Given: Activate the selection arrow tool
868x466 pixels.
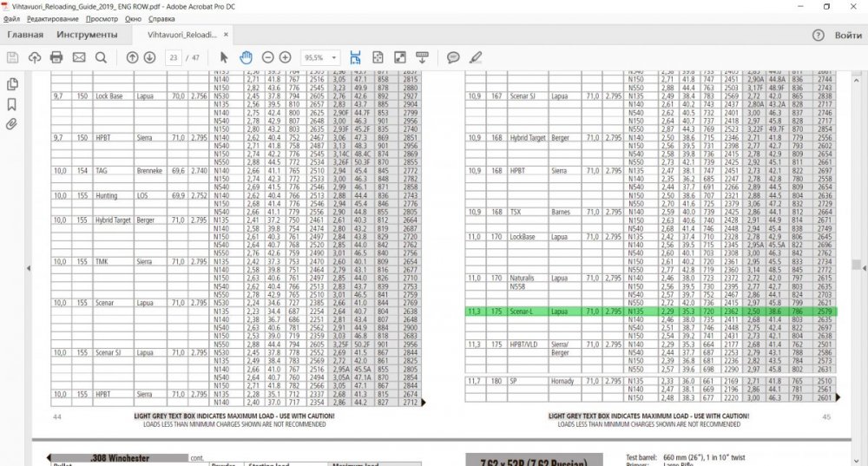Looking at the screenshot, I should 224,57.
